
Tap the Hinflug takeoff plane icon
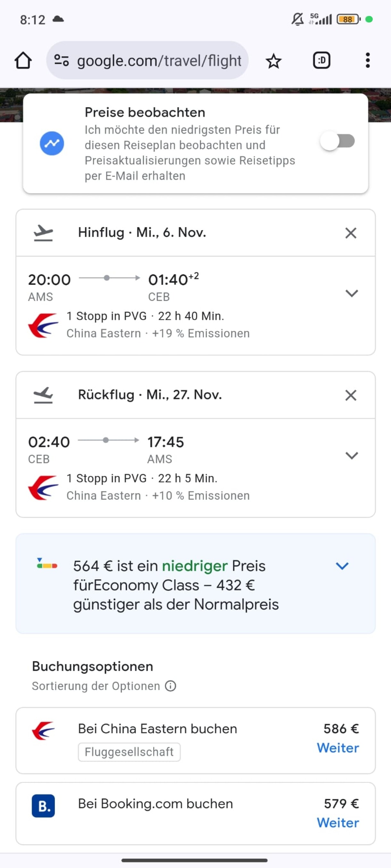click(x=44, y=233)
